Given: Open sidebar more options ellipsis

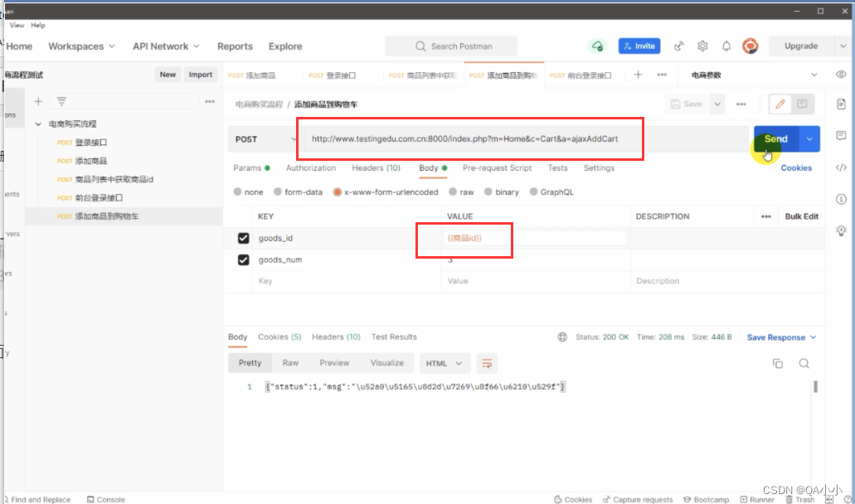Looking at the screenshot, I should pos(210,101).
